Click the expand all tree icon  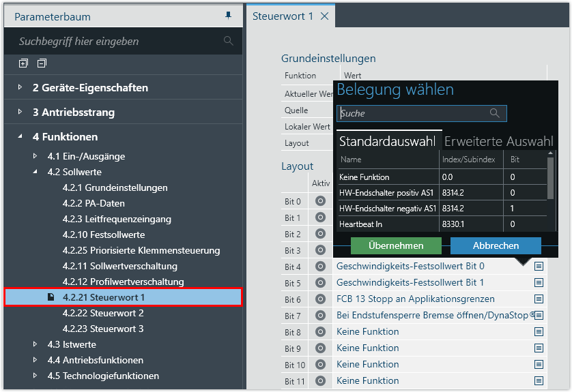[x=23, y=63]
